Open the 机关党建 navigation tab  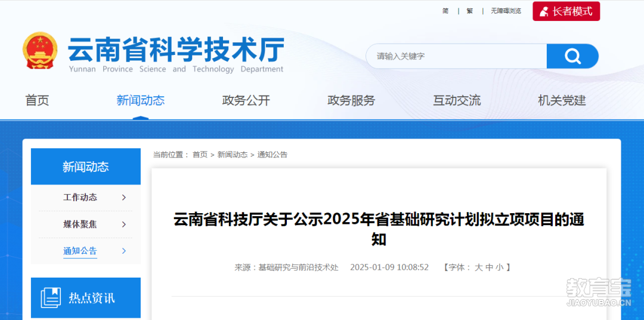pyautogui.click(x=562, y=100)
